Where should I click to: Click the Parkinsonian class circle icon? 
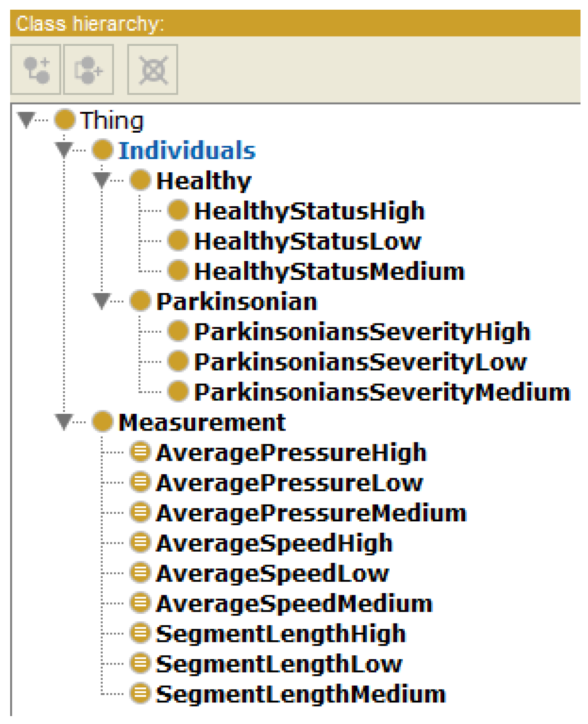140,301
